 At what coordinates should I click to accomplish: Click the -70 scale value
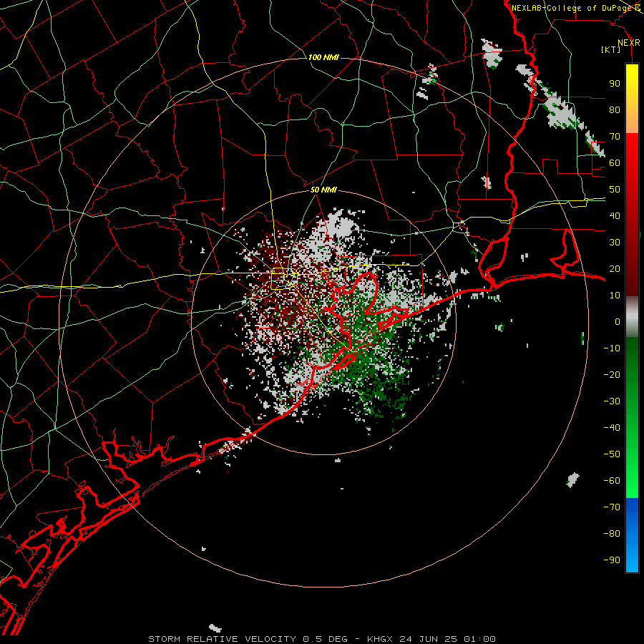coord(612,507)
